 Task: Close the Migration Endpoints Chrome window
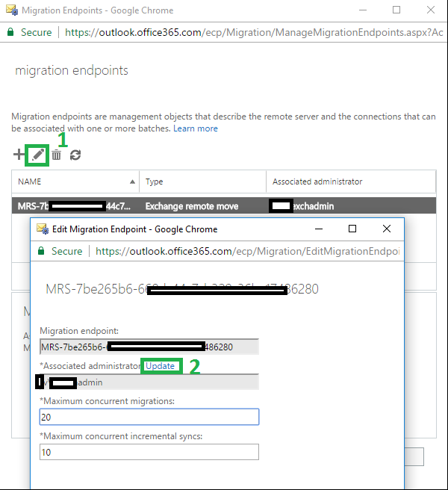pyautogui.click(x=431, y=10)
